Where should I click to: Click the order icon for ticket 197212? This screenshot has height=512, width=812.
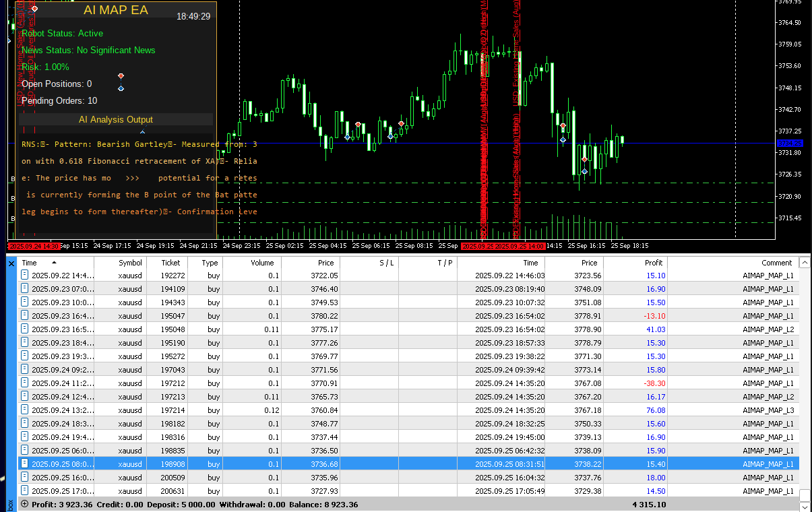25,383
